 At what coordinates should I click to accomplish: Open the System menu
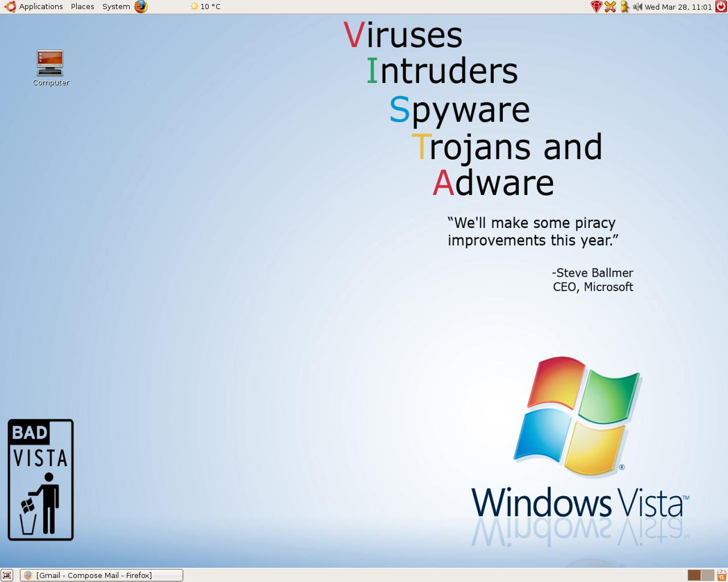tap(116, 7)
